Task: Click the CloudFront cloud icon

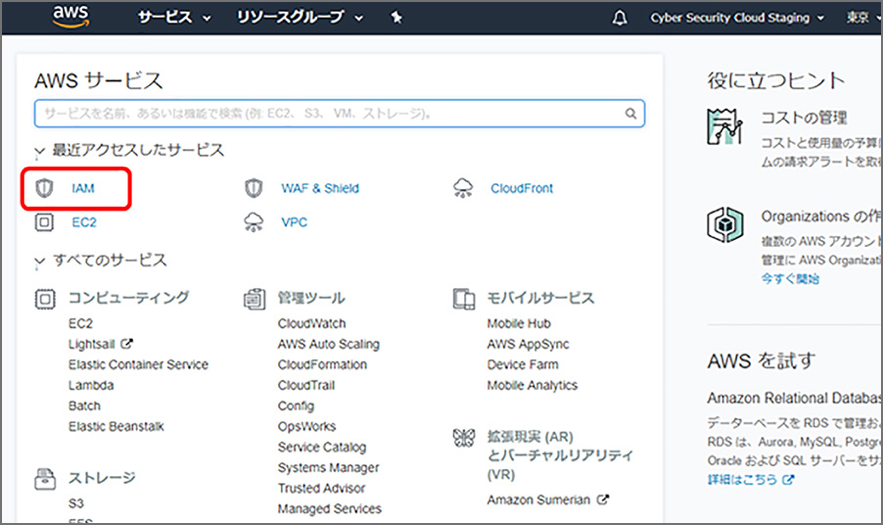Action: click(462, 188)
